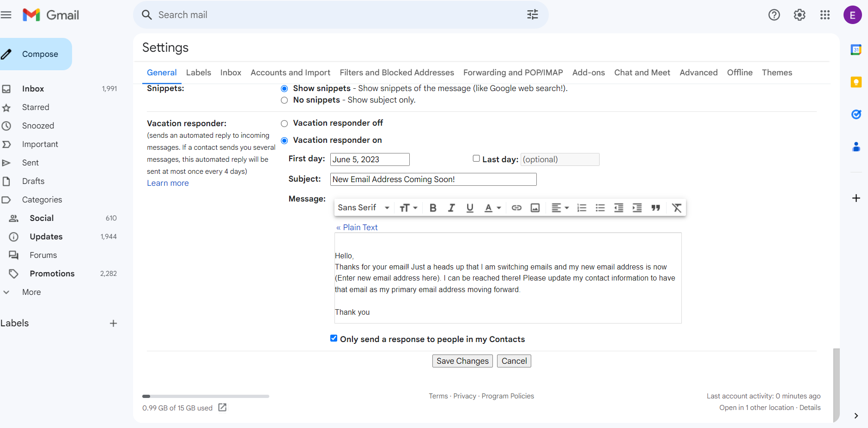868x428 pixels.
Task: Open Google Calendar from the right sidebar
Action: (x=856, y=49)
